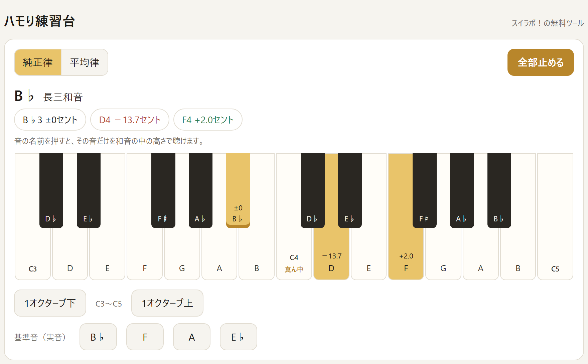
Task: Play the D4 −13.7セント note chip
Action: point(130,120)
